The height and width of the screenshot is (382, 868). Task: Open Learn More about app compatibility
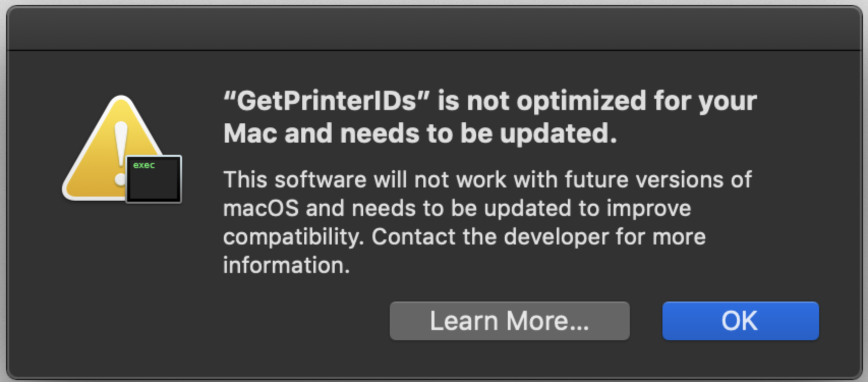coord(509,321)
